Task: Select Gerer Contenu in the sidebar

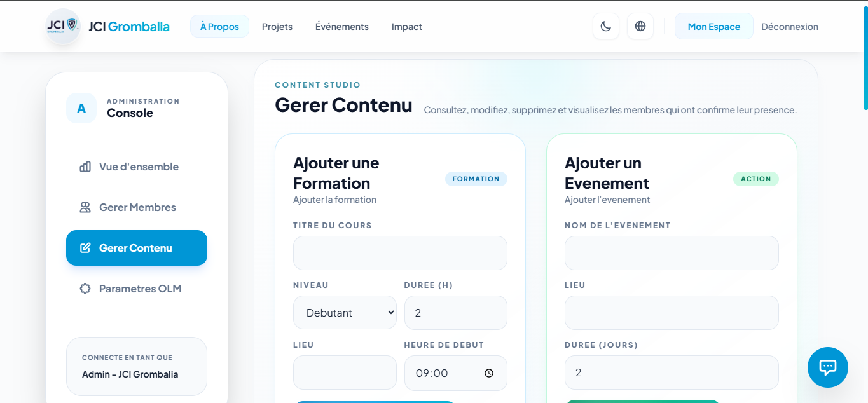Action: [137, 248]
